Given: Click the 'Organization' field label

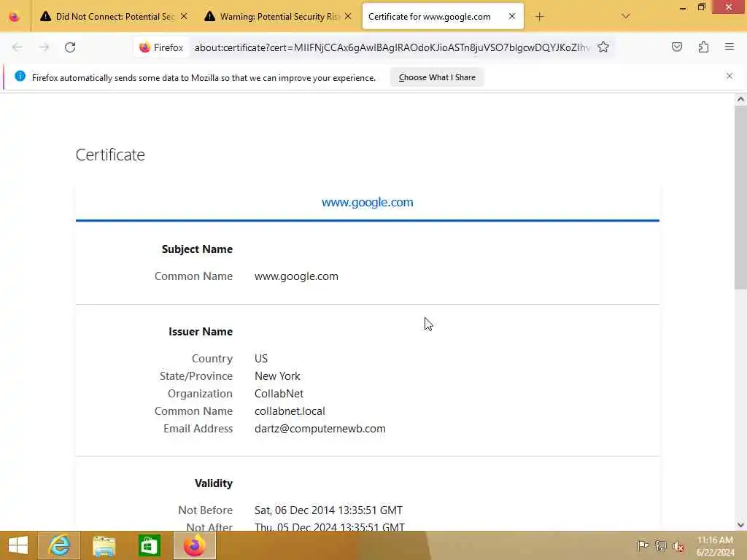Looking at the screenshot, I should [x=200, y=394].
